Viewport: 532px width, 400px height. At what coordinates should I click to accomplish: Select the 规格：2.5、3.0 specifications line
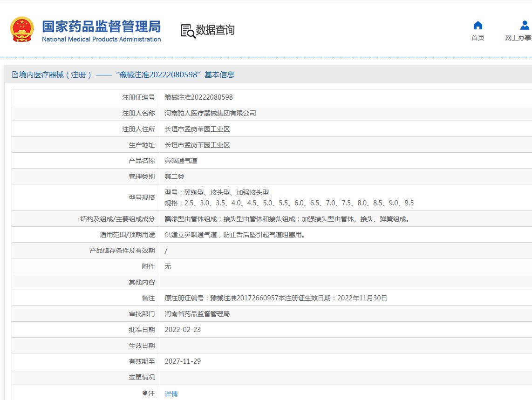289,203
